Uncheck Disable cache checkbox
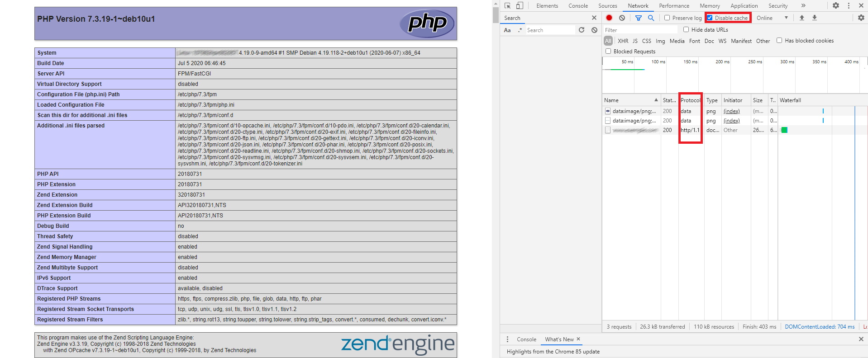Image resolution: width=868 pixels, height=358 pixels. [x=710, y=18]
